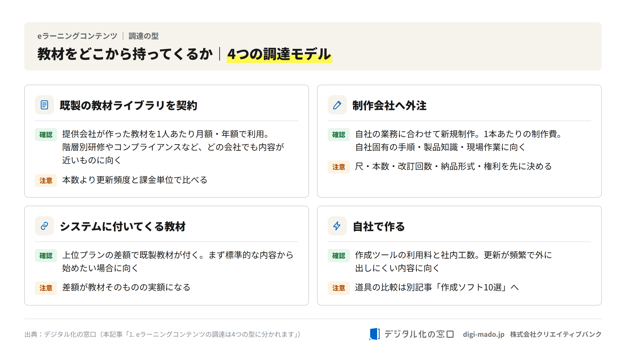Click the document icon beside 既製の教材ライブラリを契約
The height and width of the screenshot is (364, 626).
point(44,105)
